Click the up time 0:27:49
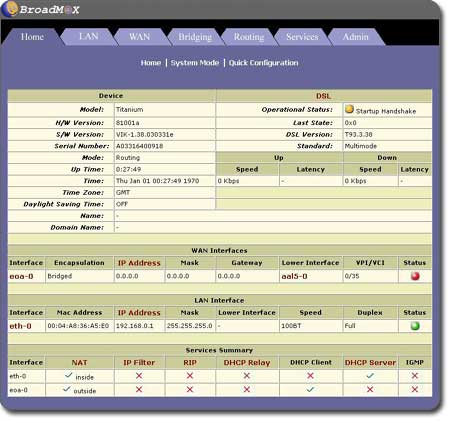450x421 pixels. (128, 169)
